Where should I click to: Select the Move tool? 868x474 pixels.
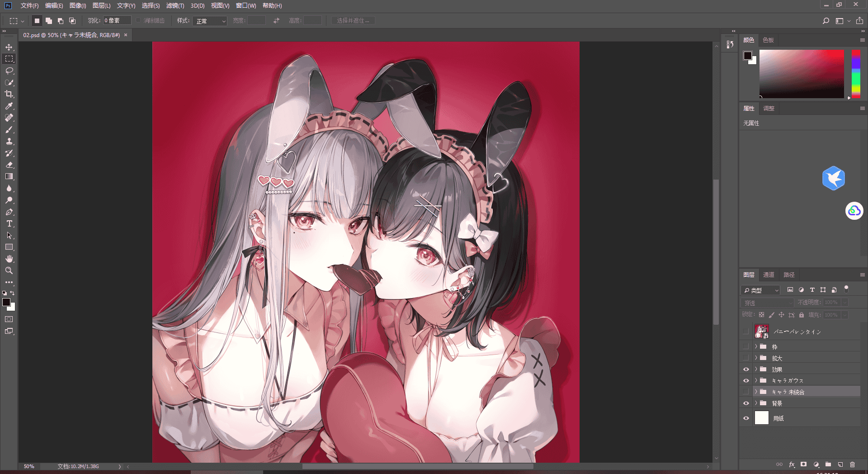point(9,47)
